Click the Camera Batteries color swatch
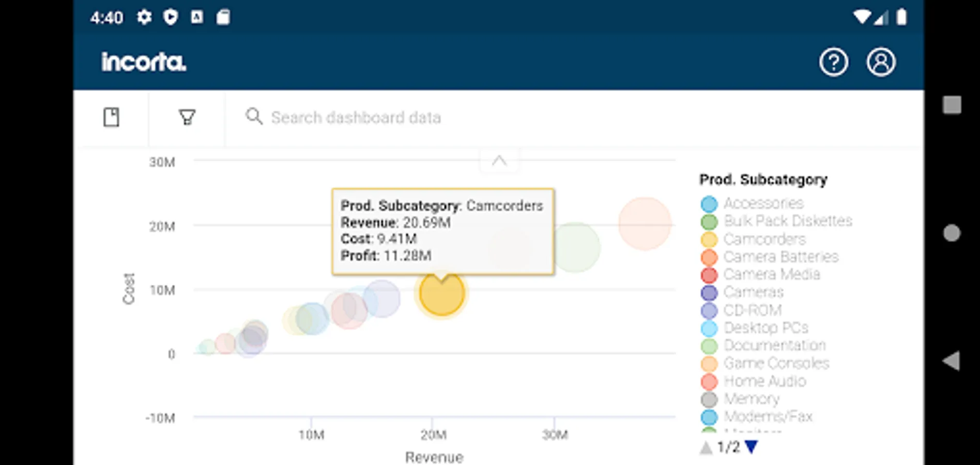The width and height of the screenshot is (980, 465). point(709,257)
